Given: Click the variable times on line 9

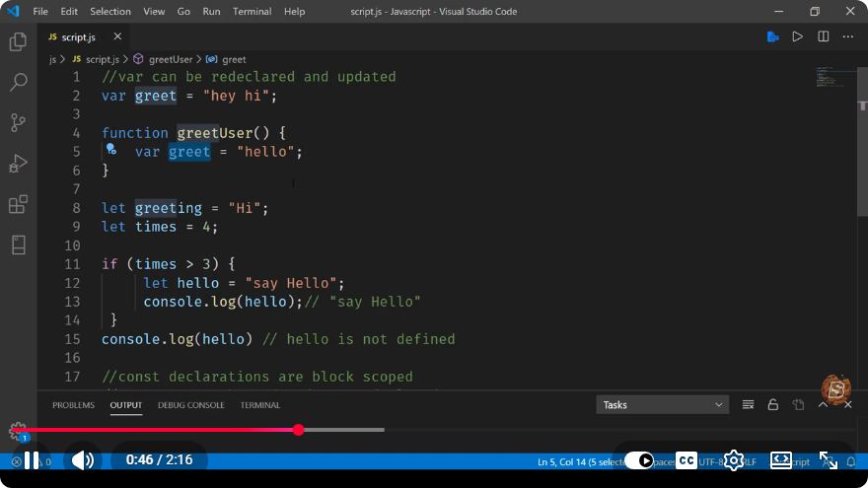Looking at the screenshot, I should tap(156, 227).
